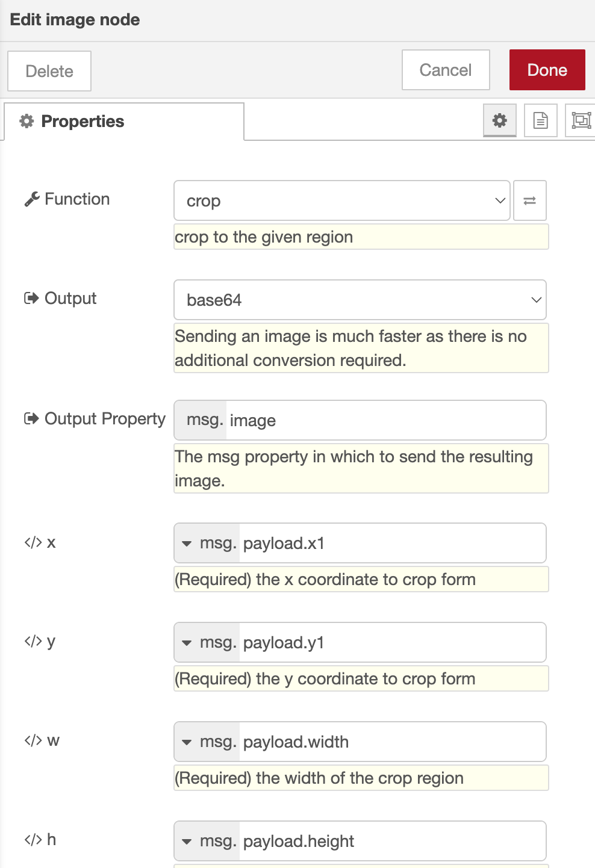595x868 pixels.
Task: Open node properties gear icon tab
Action: pyautogui.click(x=499, y=120)
